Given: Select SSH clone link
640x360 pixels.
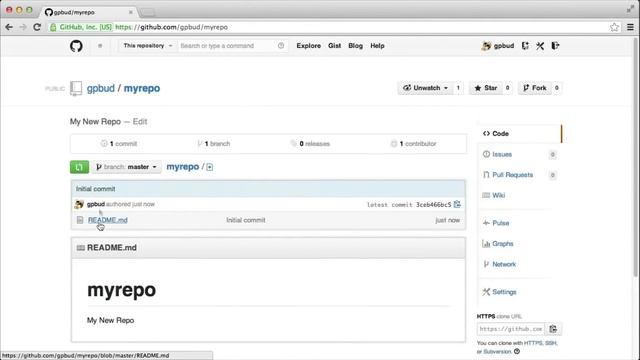Looking at the screenshot, I should click(551, 343).
